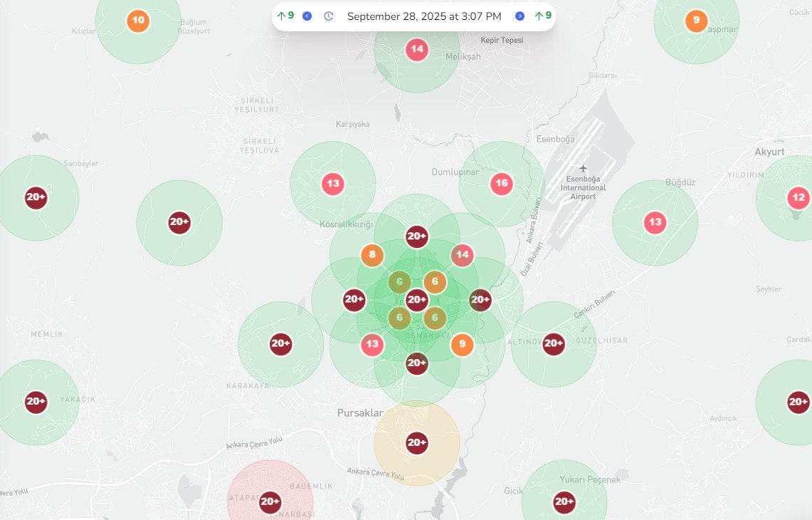Select the 20+ marker on the yellow circle

pos(416,443)
